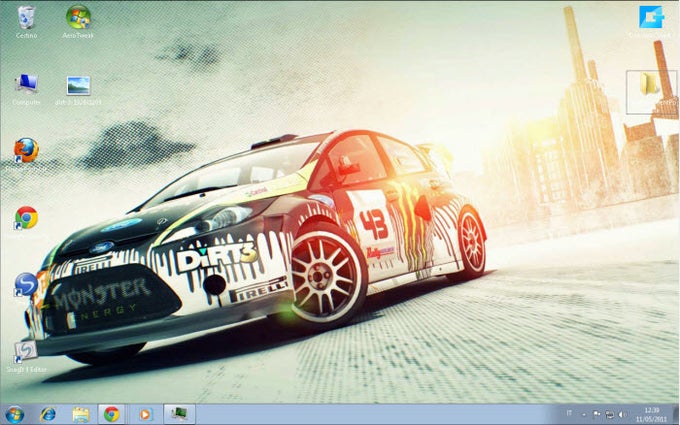
Task: Open the network status tray icon
Action: pos(610,415)
